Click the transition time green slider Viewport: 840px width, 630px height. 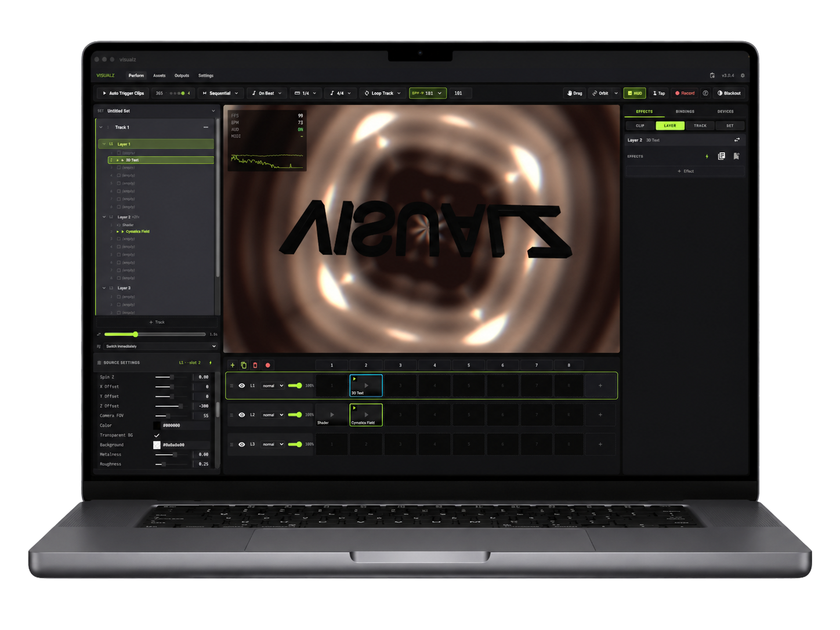click(155, 334)
